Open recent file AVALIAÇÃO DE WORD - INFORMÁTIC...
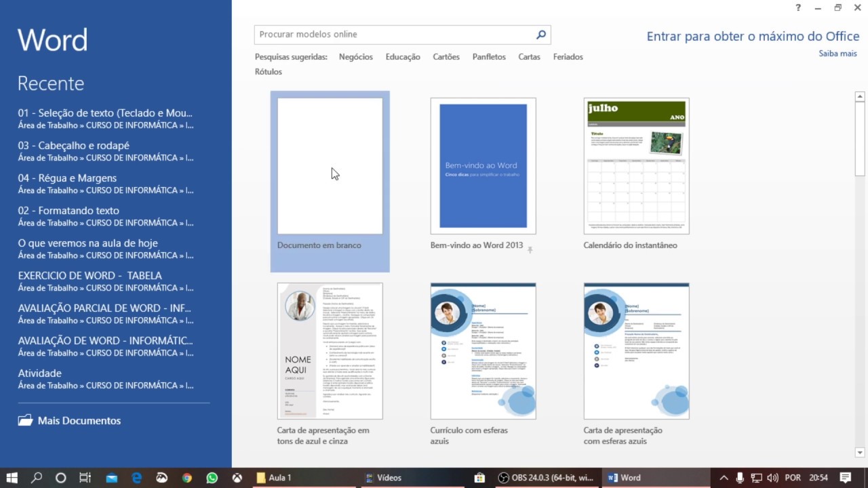Screen dimensions: 868x488 tap(106, 346)
